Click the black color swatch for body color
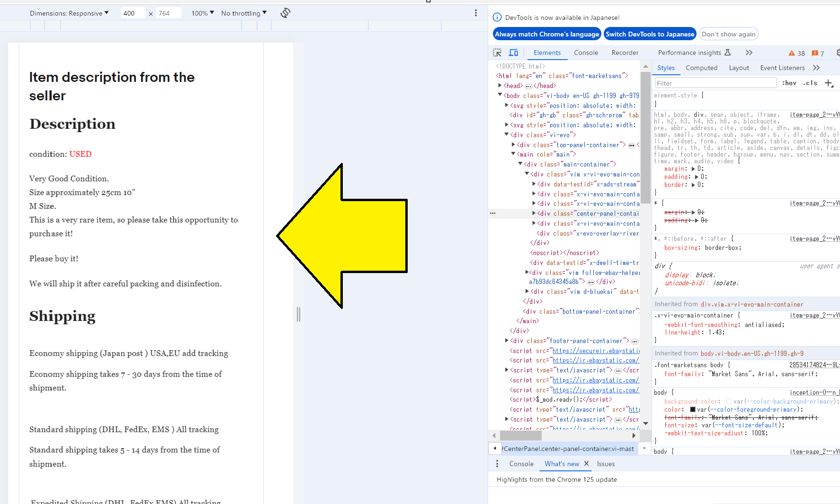This screenshot has height=504, width=840. point(692,410)
